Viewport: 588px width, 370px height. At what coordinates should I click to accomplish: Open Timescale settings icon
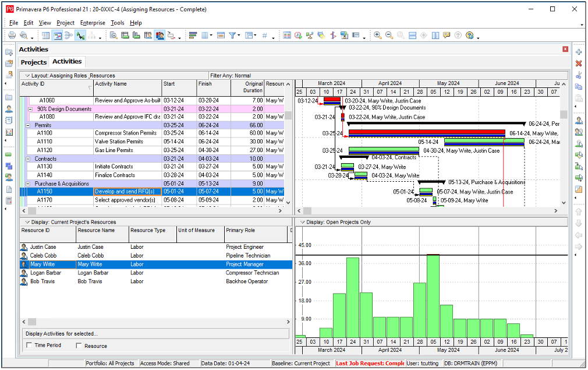221,36
